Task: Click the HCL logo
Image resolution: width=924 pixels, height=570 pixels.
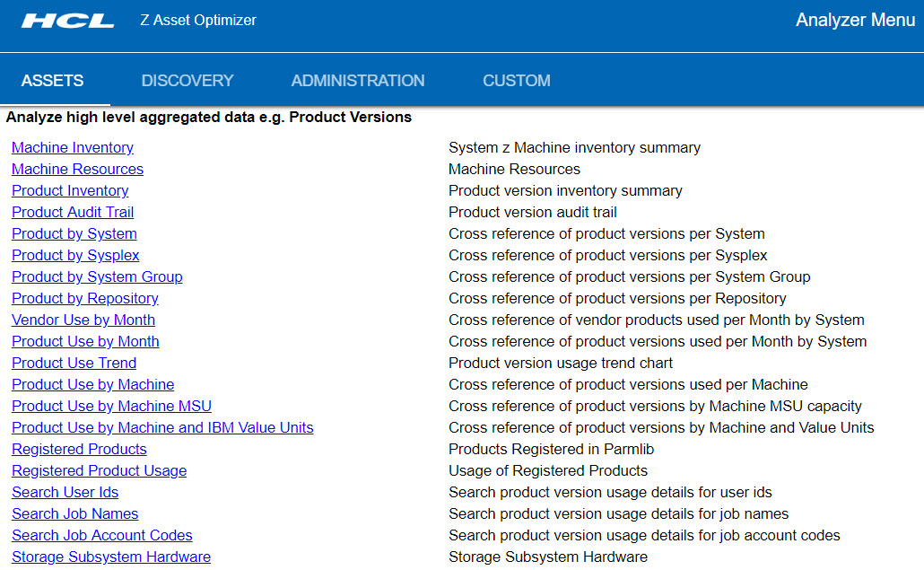Action: (66, 20)
